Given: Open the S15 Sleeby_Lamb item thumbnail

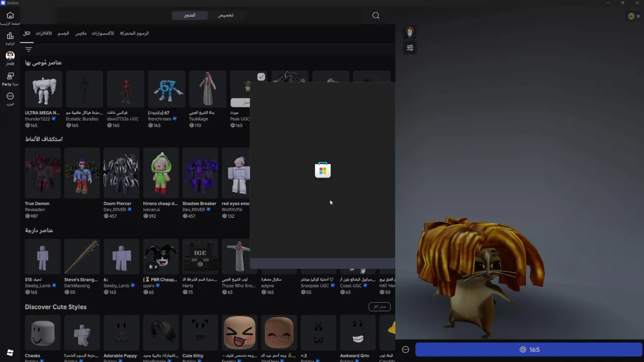Looking at the screenshot, I should (43, 256).
